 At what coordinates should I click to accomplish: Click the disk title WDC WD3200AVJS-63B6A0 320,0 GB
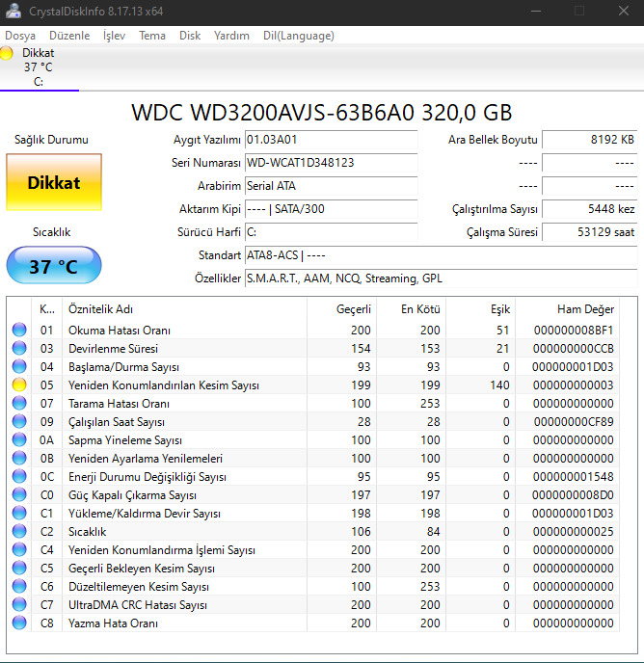[322, 113]
